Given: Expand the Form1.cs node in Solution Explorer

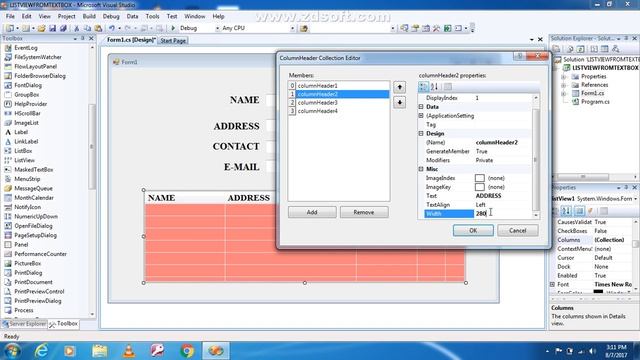Looking at the screenshot, I should [x=564, y=93].
